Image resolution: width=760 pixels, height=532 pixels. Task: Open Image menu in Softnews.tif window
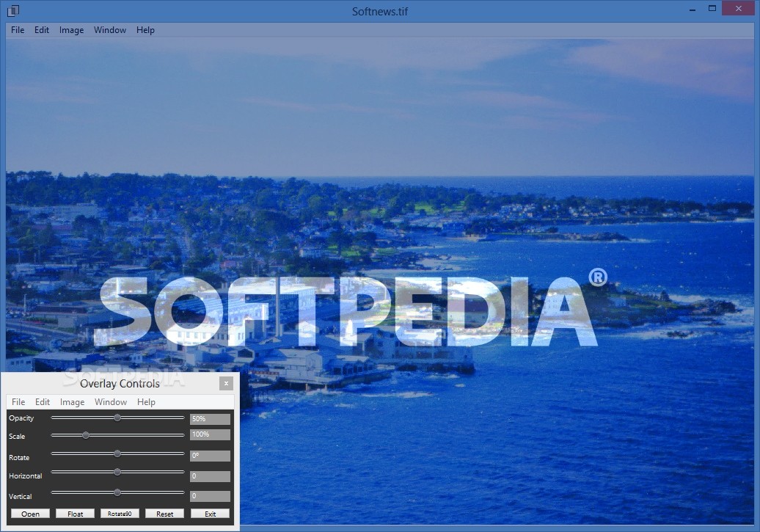point(71,30)
